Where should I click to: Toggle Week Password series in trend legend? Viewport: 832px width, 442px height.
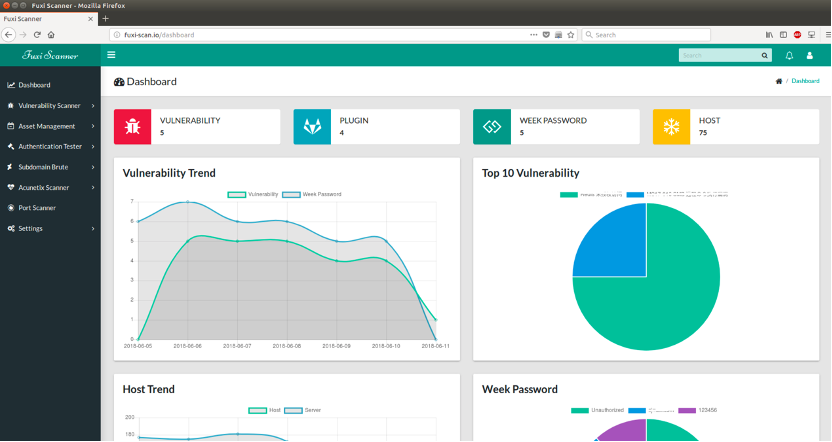311,194
